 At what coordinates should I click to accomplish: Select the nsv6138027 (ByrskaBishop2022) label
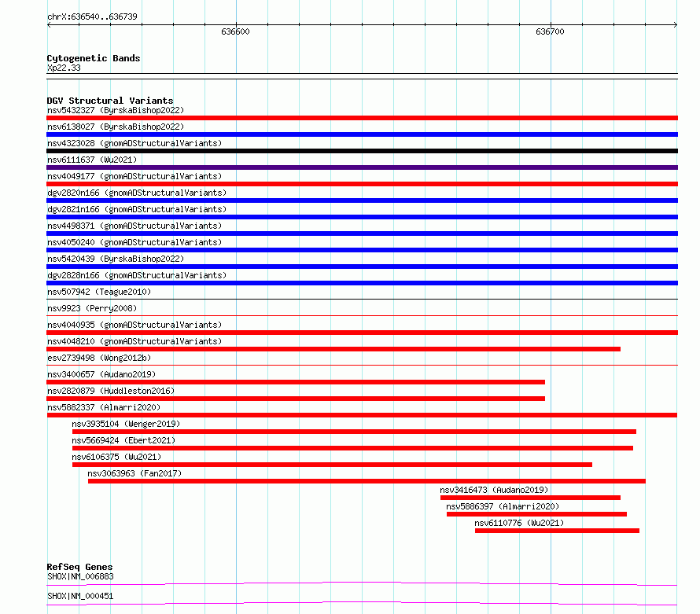116,127
